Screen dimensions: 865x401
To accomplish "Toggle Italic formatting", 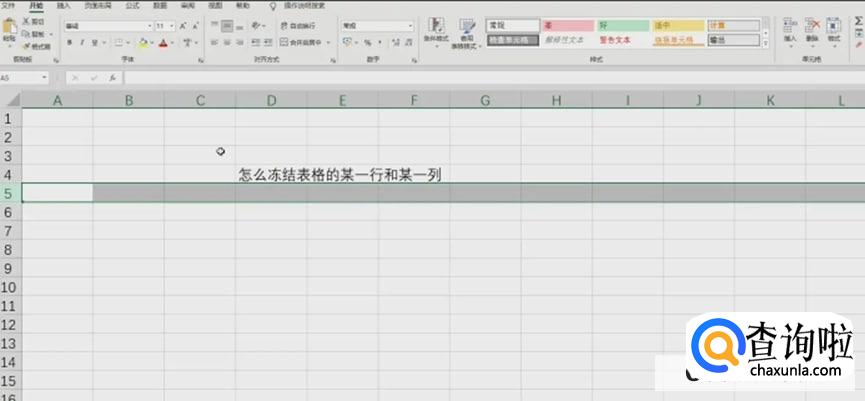I will pyautogui.click(x=82, y=42).
